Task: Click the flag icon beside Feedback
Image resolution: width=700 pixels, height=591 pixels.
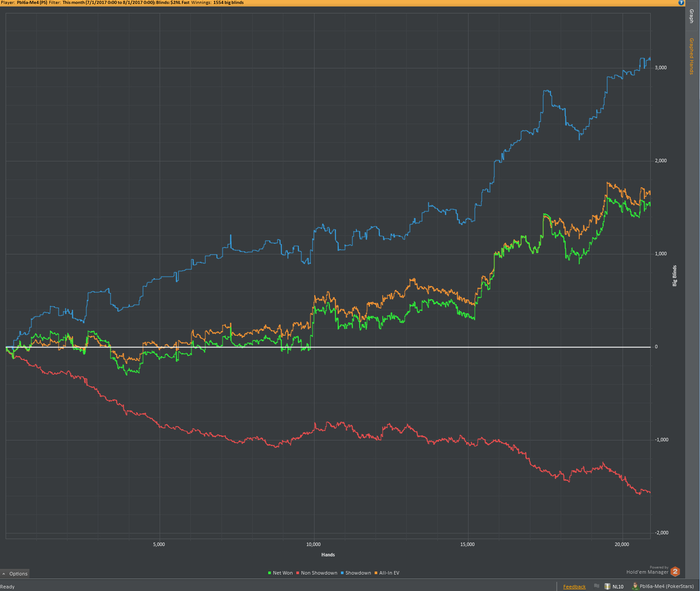Action: pyautogui.click(x=596, y=586)
